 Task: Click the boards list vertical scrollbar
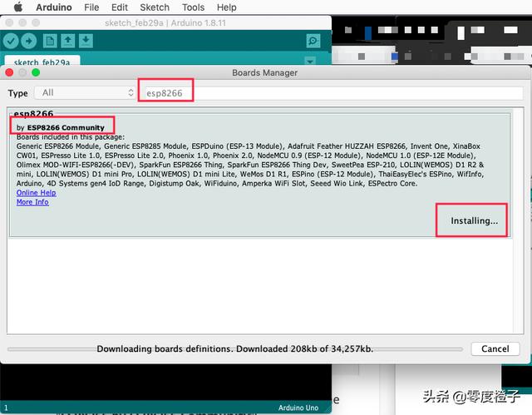518,220
